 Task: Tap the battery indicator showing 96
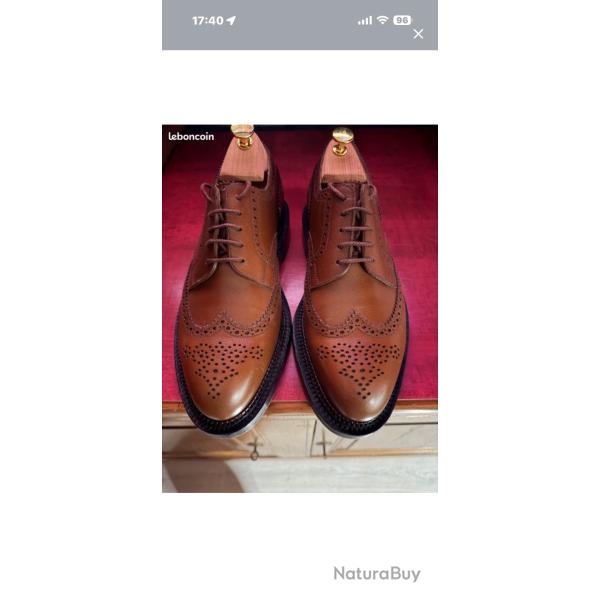coord(402,20)
